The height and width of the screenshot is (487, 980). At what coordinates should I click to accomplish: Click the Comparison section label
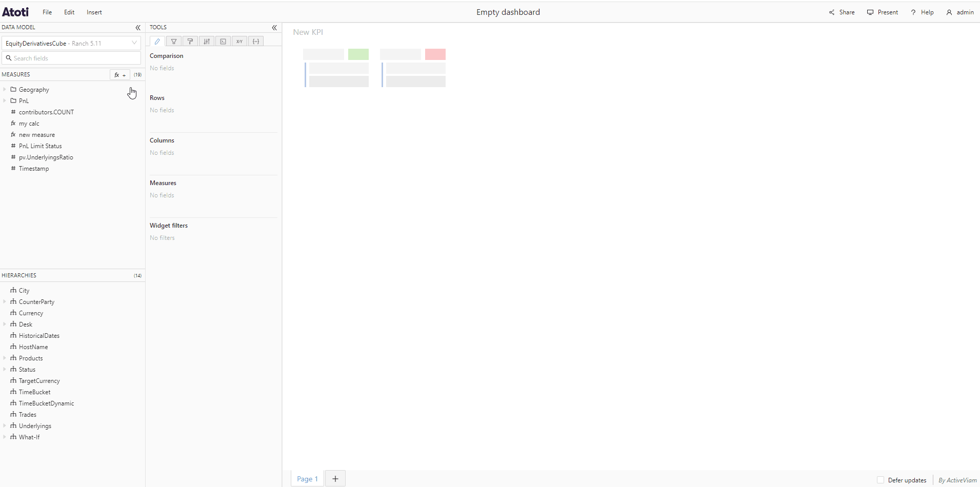tap(167, 56)
